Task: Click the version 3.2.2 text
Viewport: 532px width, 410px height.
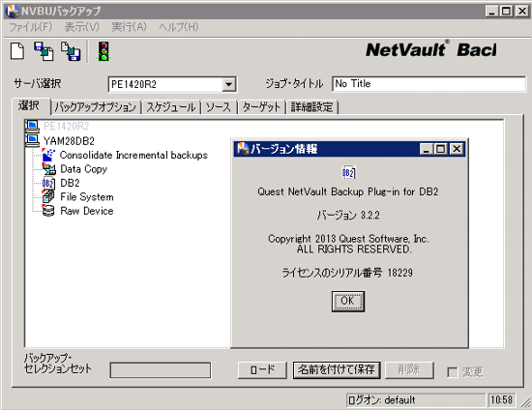Action: click(348, 215)
